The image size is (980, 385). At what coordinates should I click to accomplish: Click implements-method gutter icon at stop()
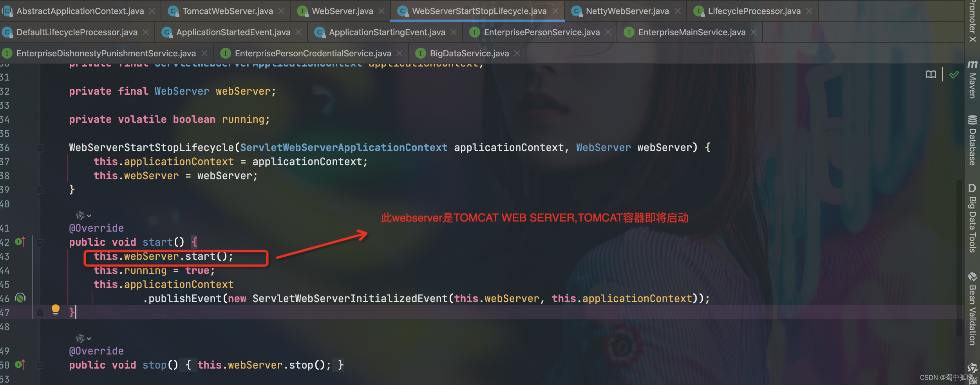(x=20, y=365)
